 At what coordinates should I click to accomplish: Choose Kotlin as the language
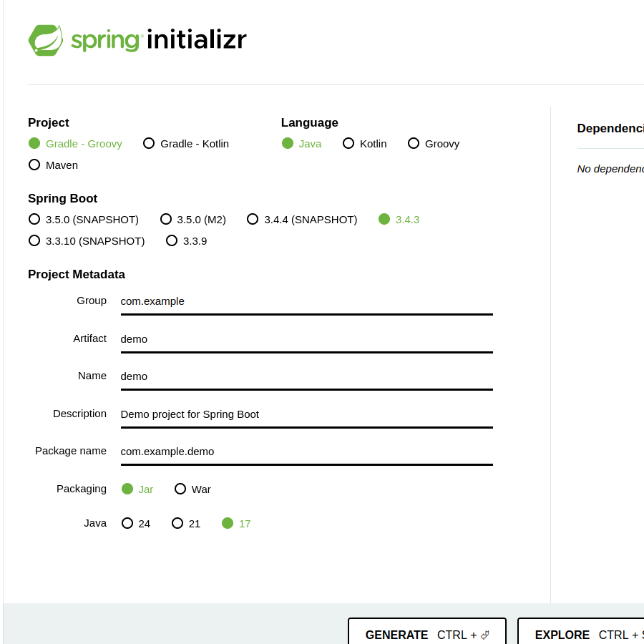[x=365, y=144]
